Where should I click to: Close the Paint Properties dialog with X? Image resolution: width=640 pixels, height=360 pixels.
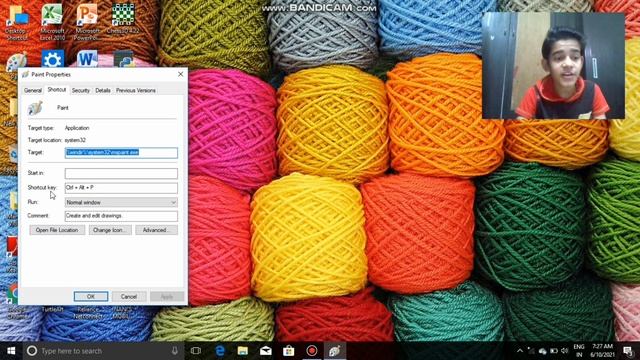180,74
